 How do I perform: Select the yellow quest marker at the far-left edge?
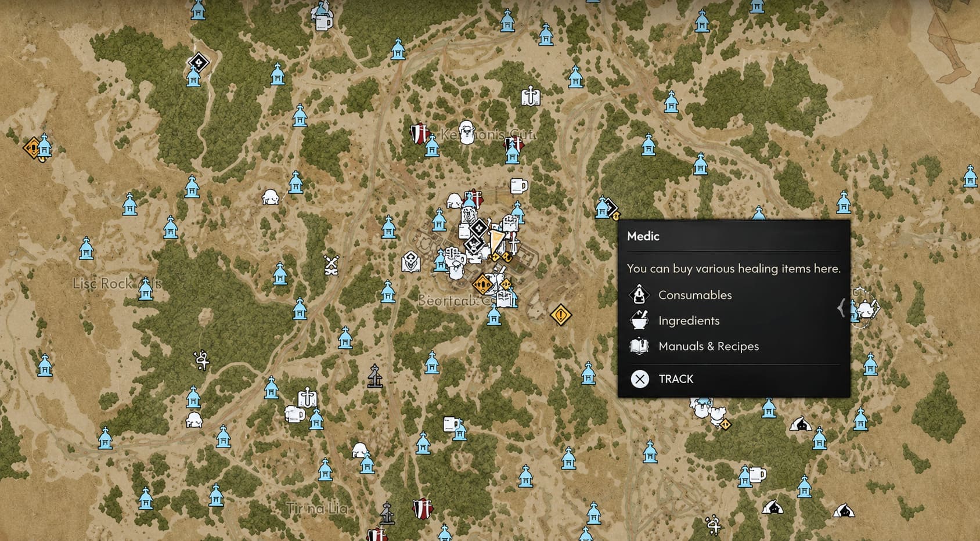(x=33, y=147)
